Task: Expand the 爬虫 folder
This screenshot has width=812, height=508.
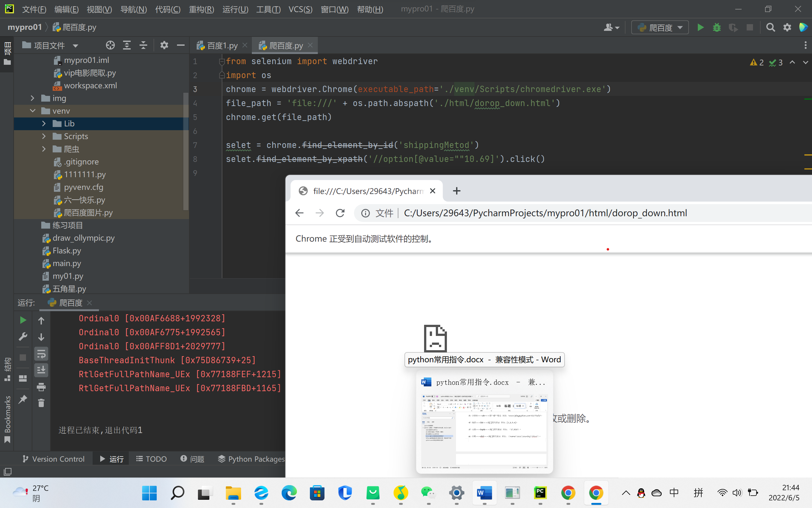Action: [x=44, y=149]
